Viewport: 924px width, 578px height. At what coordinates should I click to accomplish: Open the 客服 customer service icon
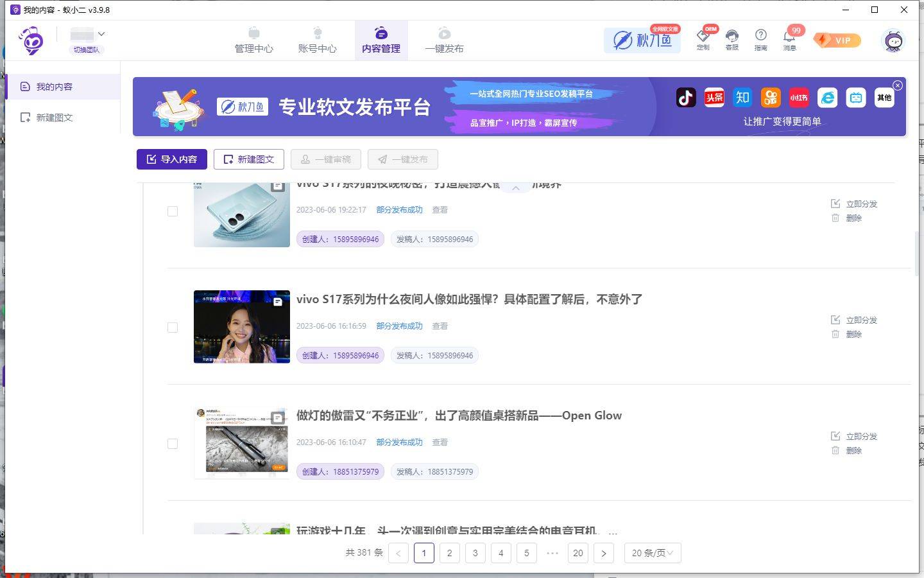click(732, 39)
